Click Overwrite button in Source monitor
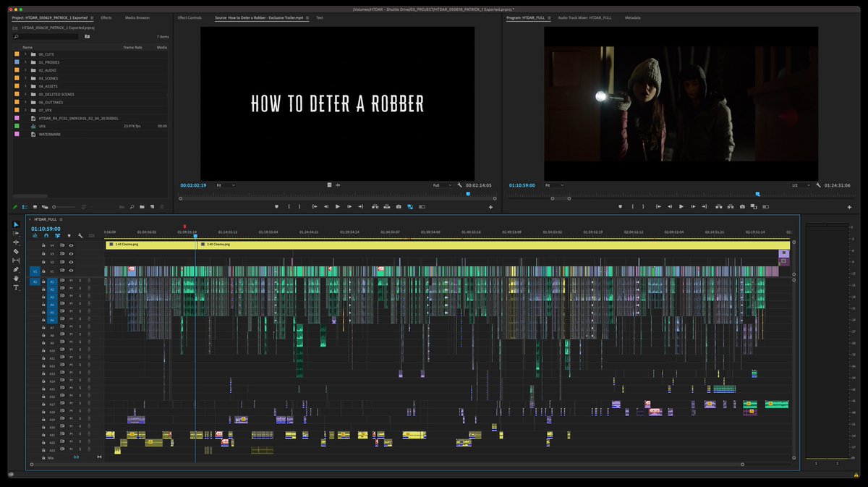Screen dimensions: 868x487 [387, 206]
